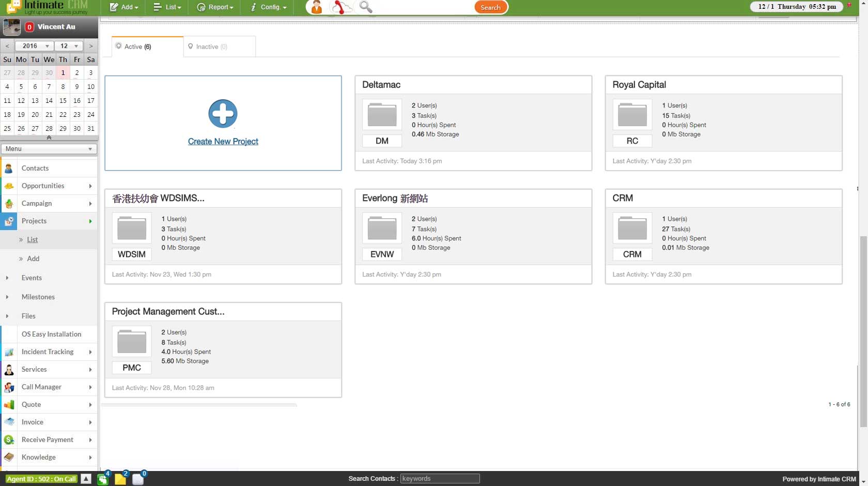Viewport: 868px width, 486px height.
Task: Switch to the Active (6) tab
Action: pyautogui.click(x=147, y=47)
